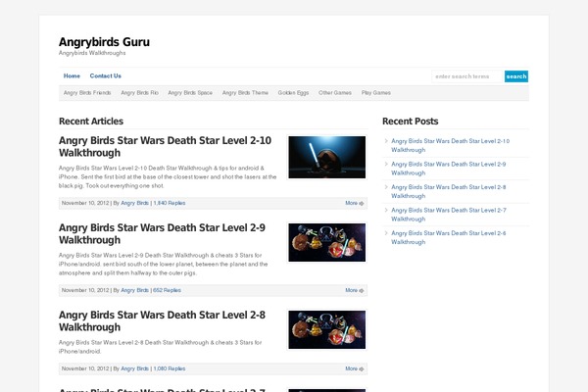Click the Recent Articles heading

pyautogui.click(x=91, y=122)
